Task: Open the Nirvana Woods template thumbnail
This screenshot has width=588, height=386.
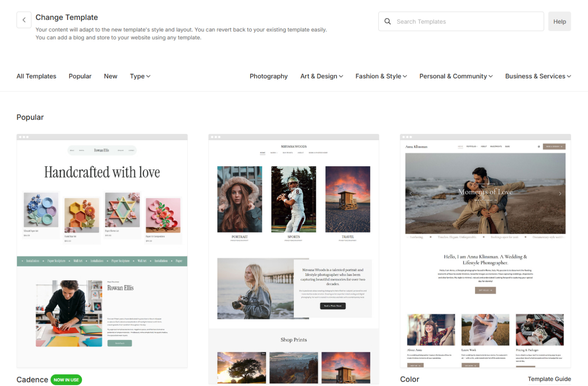Action: coord(294,259)
